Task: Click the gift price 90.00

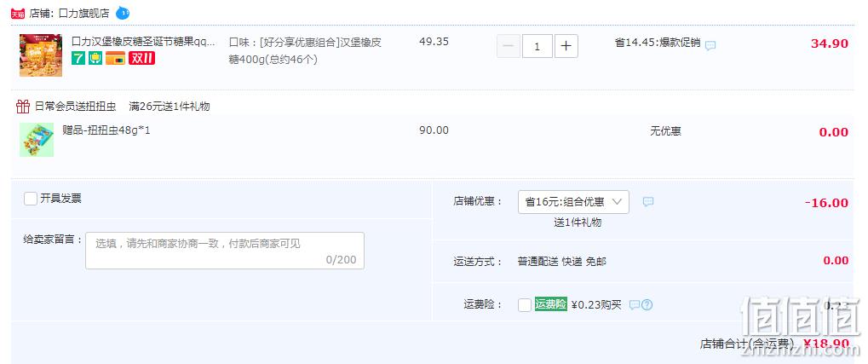Action: click(434, 130)
